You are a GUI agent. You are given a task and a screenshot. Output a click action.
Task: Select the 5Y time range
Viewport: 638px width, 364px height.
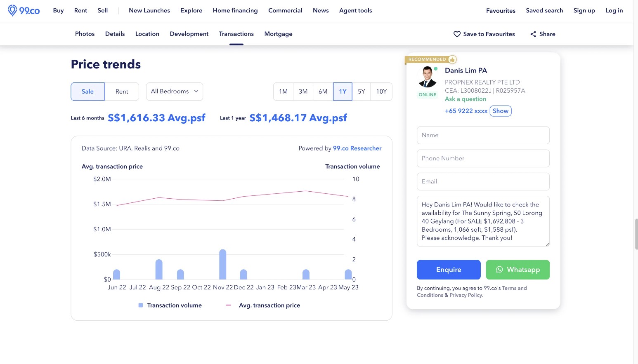[362, 92]
